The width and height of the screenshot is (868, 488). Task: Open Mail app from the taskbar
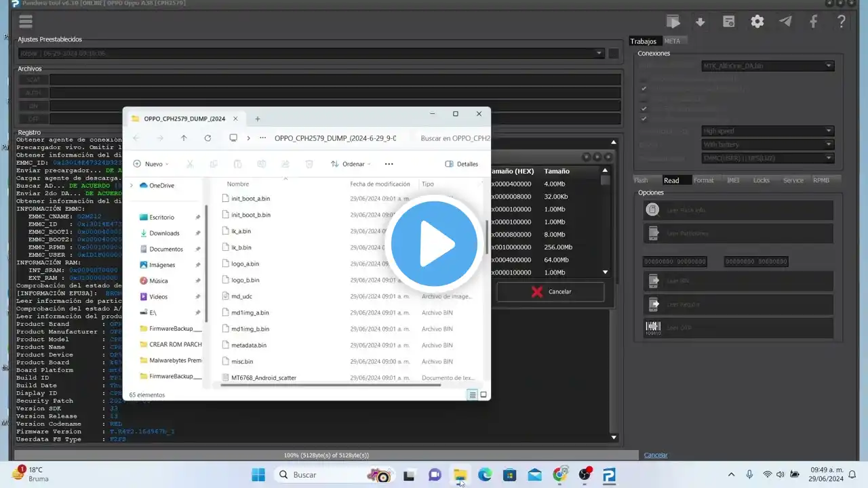tap(534, 475)
